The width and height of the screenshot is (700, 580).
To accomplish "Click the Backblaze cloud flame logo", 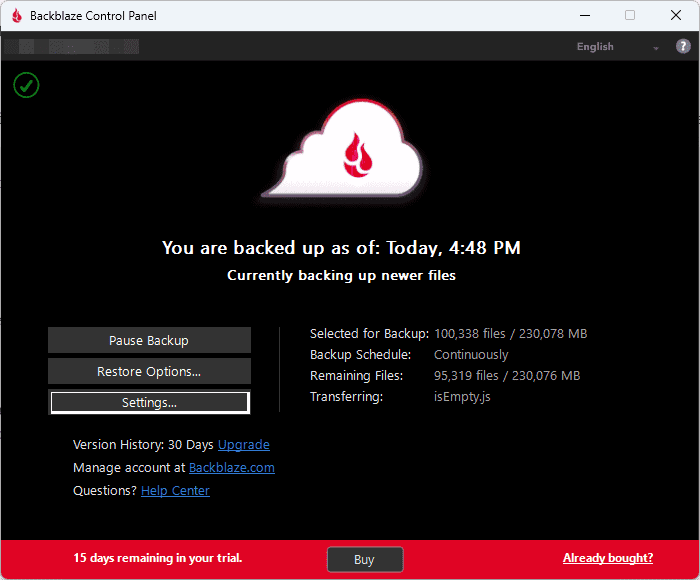I will [x=344, y=149].
